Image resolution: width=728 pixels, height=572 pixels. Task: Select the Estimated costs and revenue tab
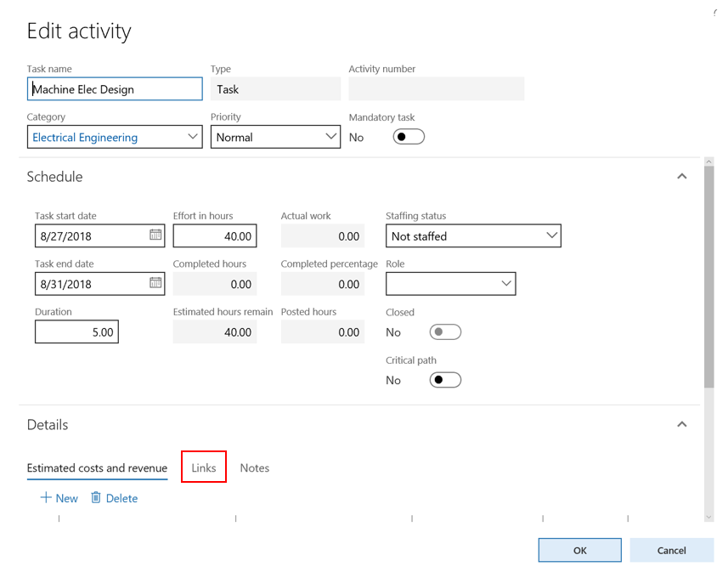(x=97, y=467)
